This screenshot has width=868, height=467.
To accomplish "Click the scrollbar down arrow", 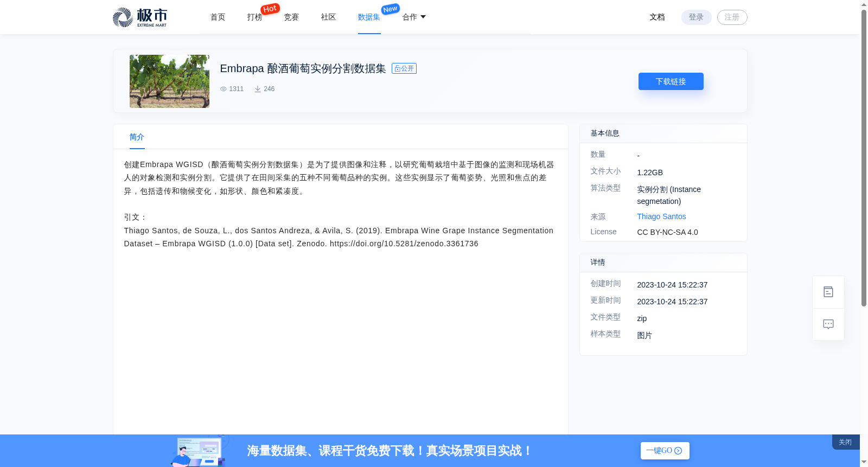I will 864,462.
